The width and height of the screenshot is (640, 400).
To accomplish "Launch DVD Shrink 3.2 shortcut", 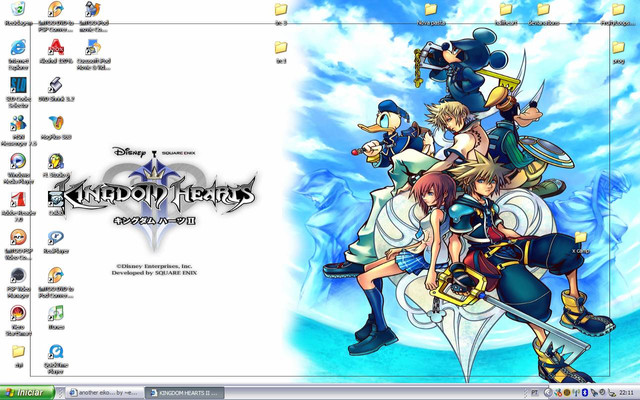I will (56, 86).
